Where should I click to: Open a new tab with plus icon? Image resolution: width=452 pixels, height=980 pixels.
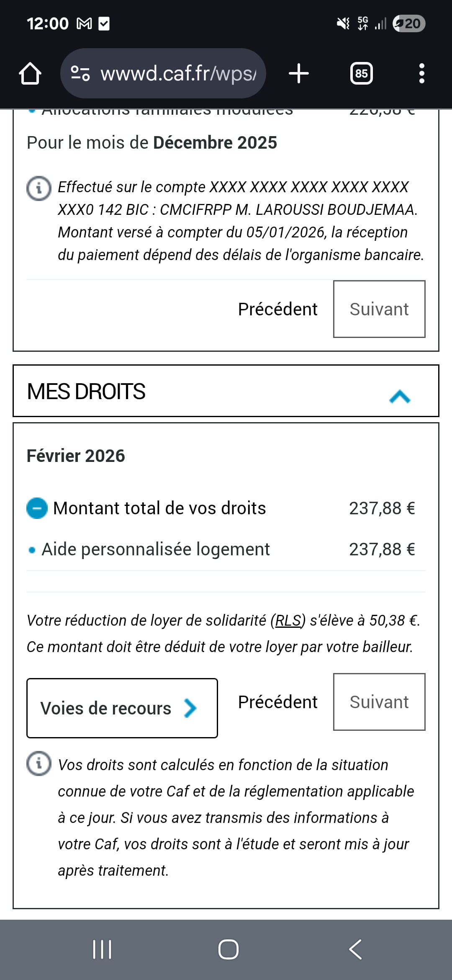299,73
